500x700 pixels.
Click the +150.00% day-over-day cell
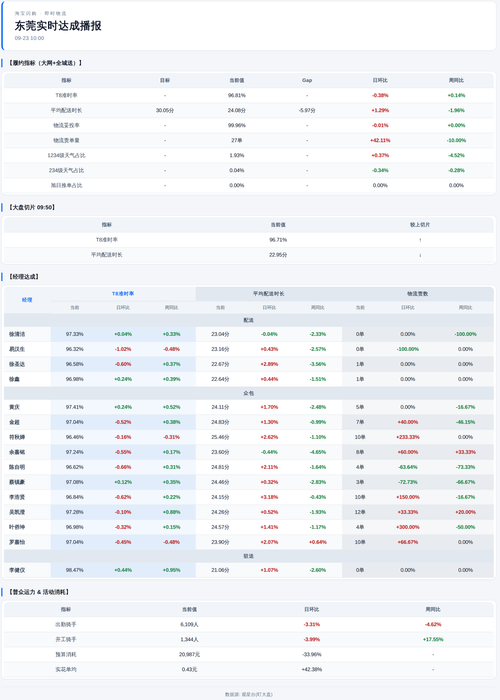(x=408, y=497)
